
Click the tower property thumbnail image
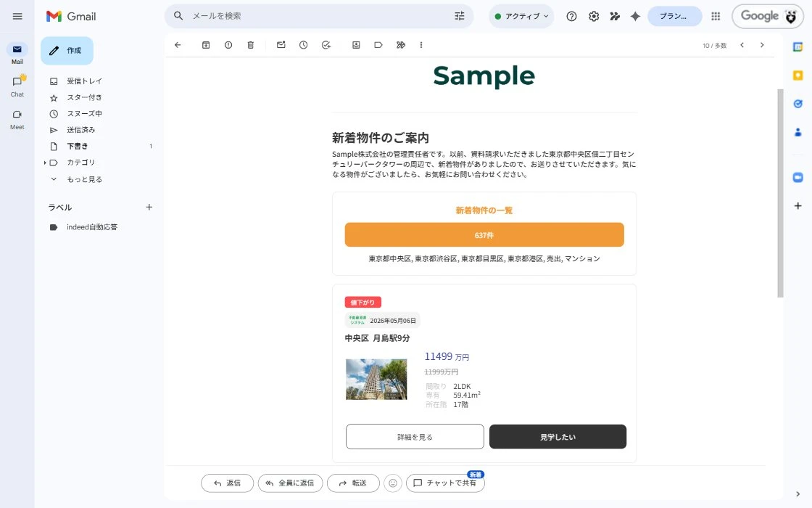[x=376, y=380]
